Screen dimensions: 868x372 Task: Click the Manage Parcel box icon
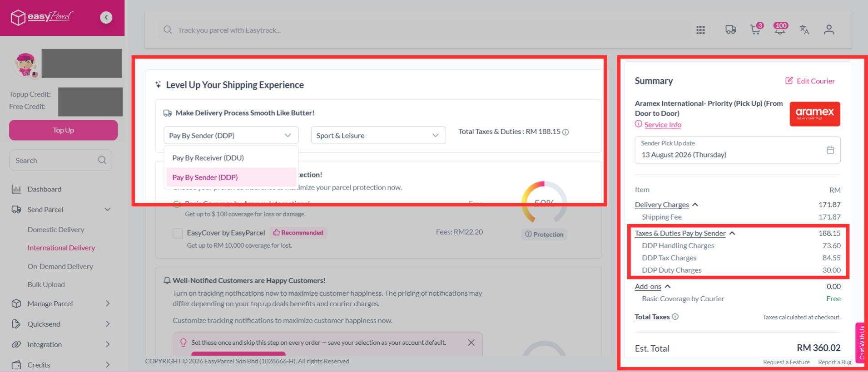click(x=16, y=303)
